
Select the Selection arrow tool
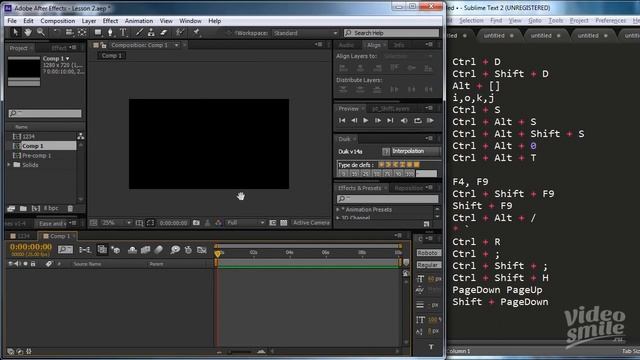coord(15,33)
